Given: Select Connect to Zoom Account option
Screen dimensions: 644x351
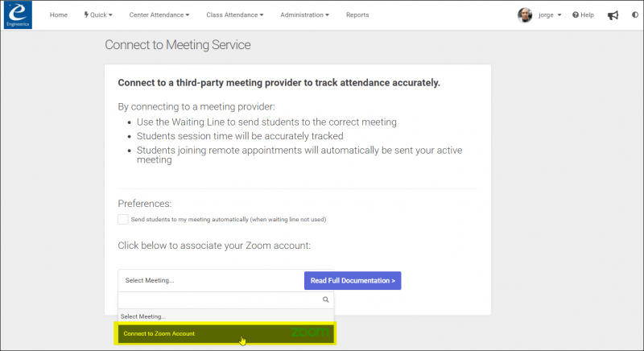Looking at the screenshot, I should coord(225,333).
